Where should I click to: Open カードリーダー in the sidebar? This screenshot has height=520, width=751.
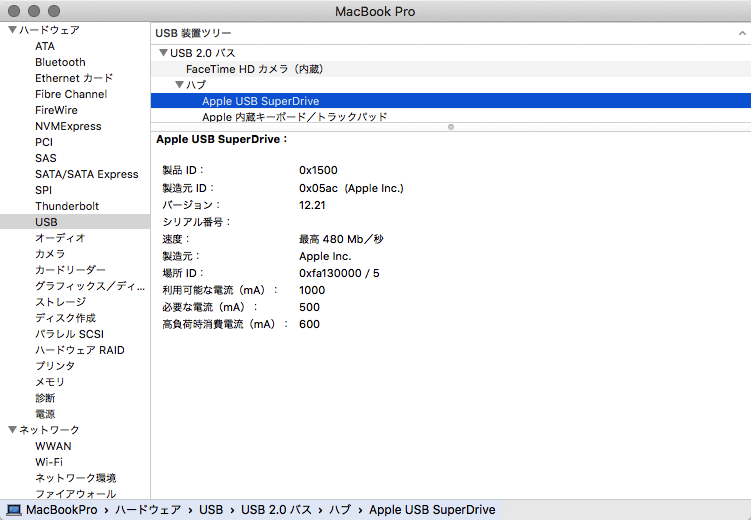point(70,270)
